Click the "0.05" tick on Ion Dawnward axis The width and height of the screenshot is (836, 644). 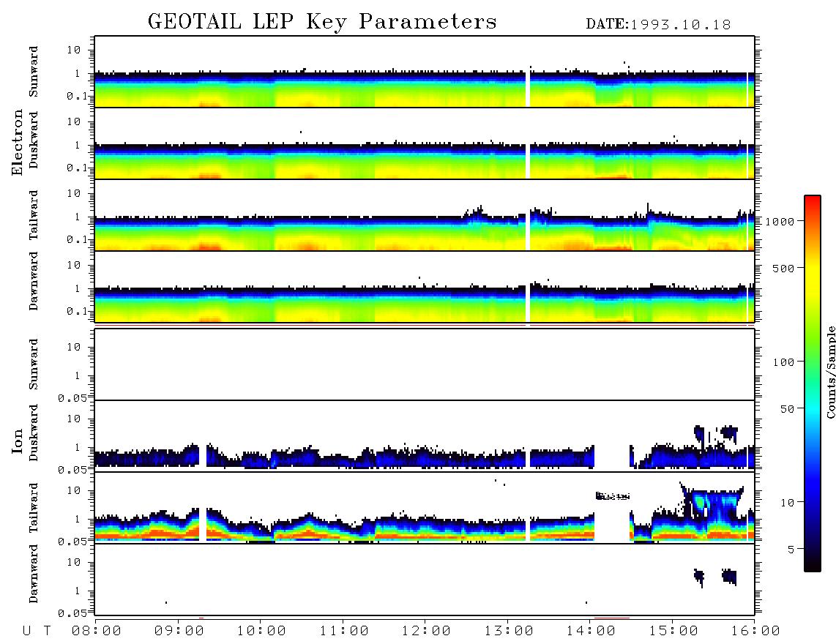point(72,613)
